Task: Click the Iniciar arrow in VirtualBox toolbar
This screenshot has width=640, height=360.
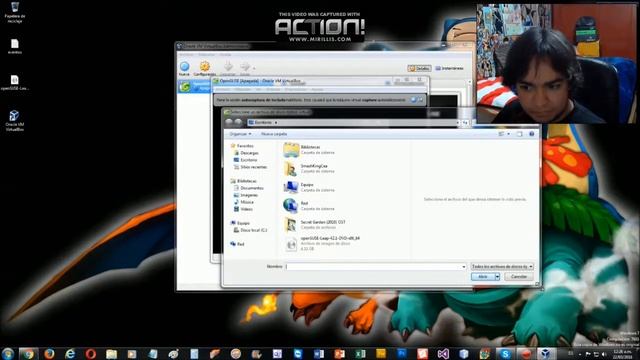Action: tap(245, 69)
